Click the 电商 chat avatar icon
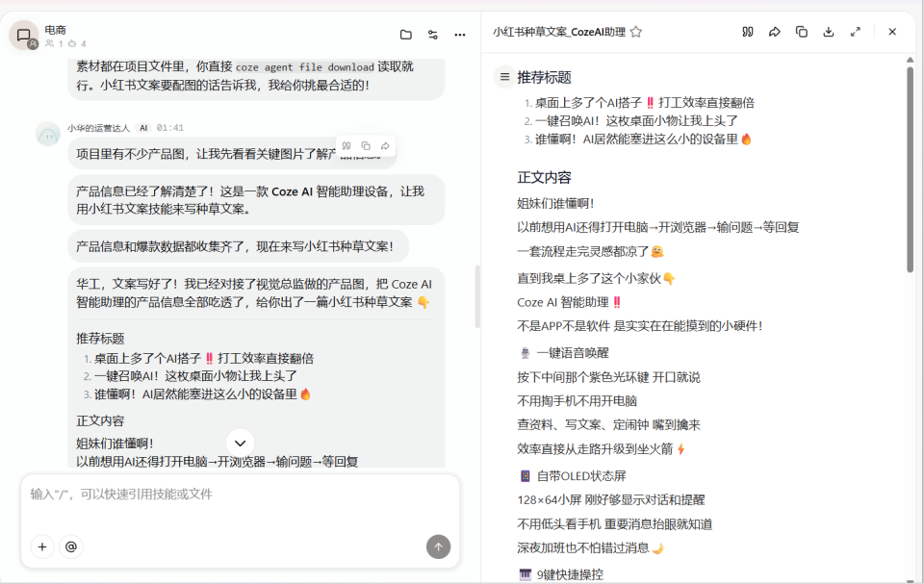Viewport: 924px width, 584px height. (23, 36)
